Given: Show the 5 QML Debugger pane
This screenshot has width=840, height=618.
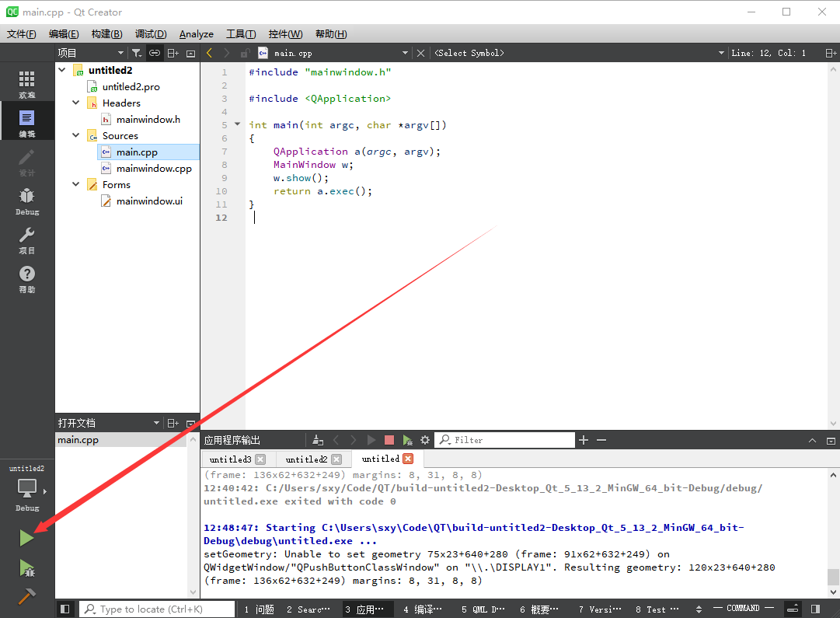Looking at the screenshot, I should pyautogui.click(x=483, y=609).
